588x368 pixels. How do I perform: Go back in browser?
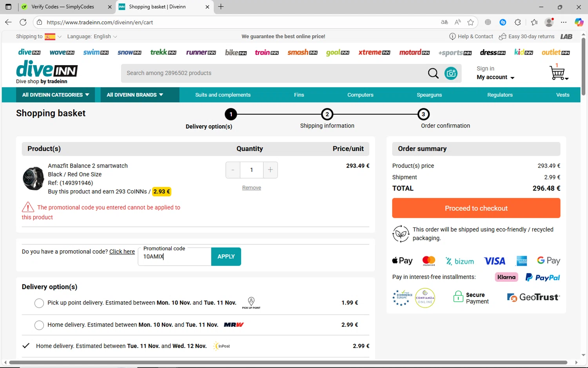8,22
